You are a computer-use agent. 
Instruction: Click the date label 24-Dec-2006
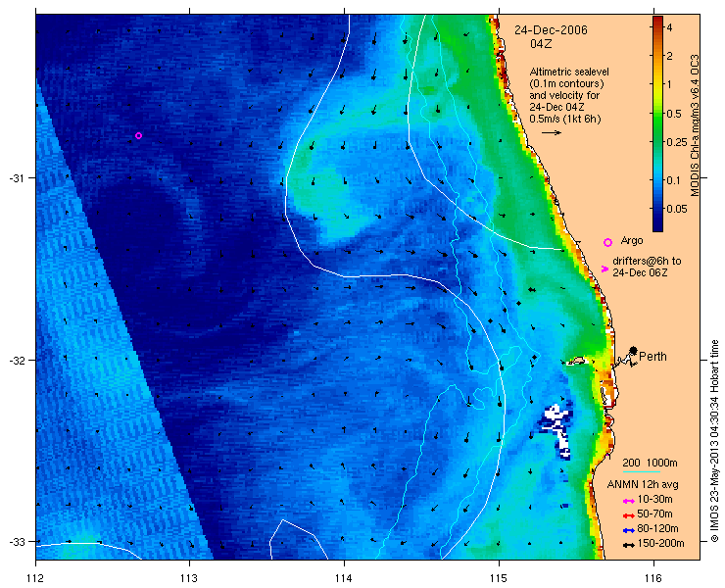552,30
